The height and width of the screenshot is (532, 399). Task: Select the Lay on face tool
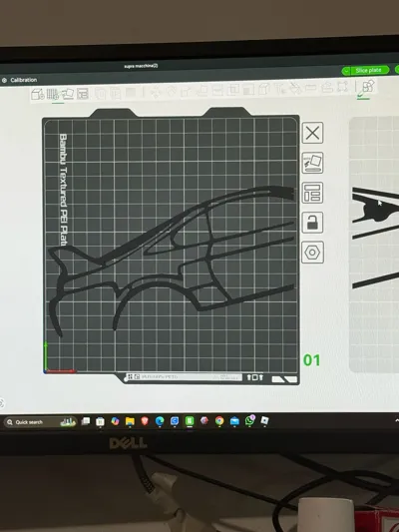coord(201,91)
